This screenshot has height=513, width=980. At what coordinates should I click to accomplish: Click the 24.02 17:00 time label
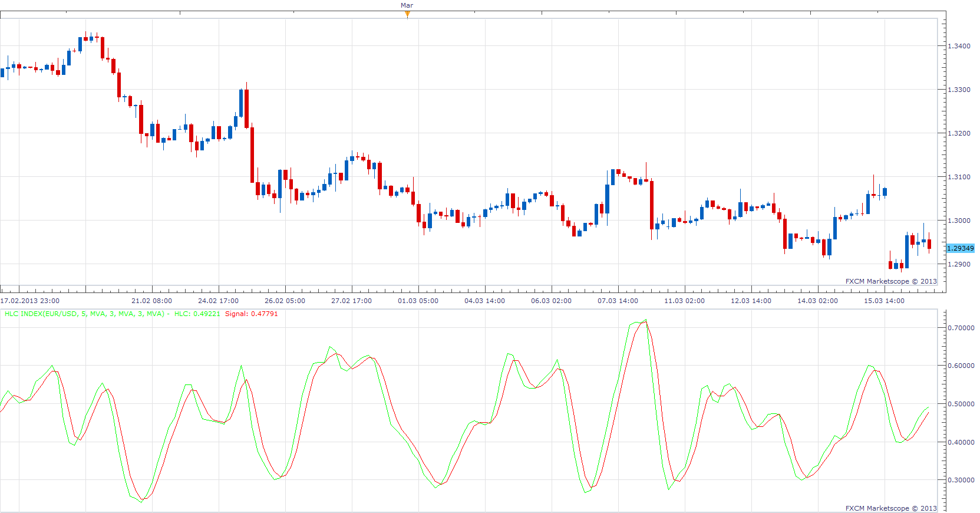click(219, 301)
